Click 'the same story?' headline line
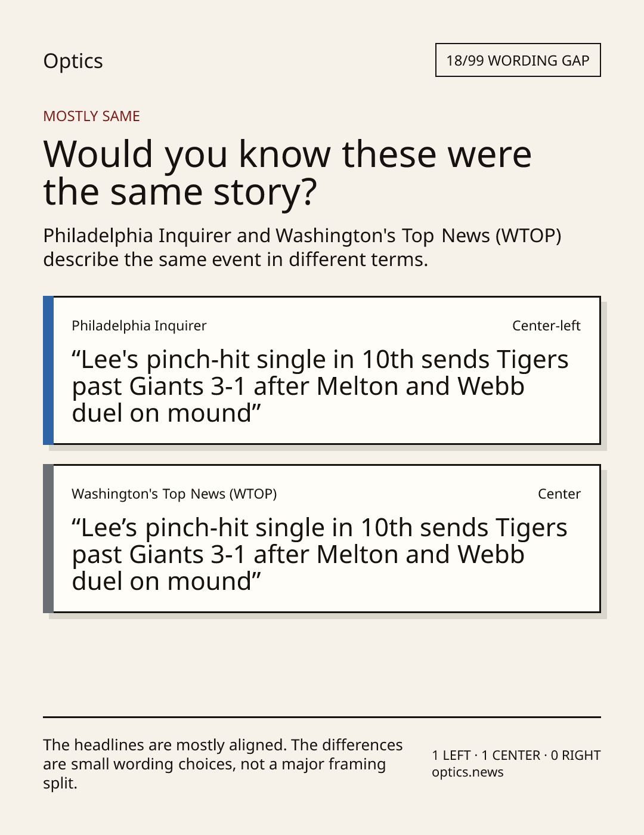 (180, 192)
